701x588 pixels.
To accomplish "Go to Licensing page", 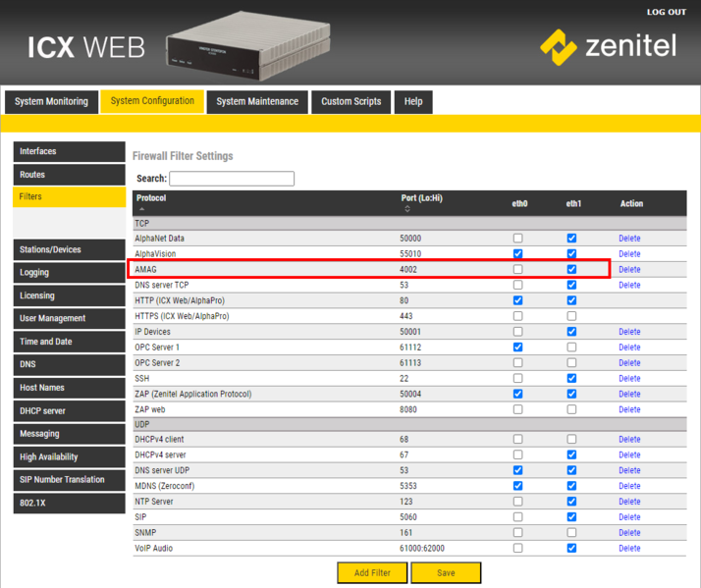I will (70, 295).
